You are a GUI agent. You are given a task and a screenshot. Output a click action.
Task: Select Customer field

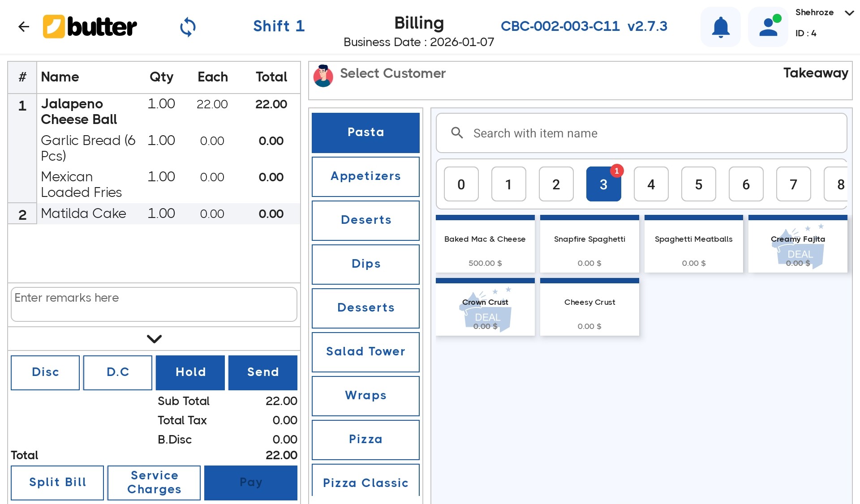(393, 73)
